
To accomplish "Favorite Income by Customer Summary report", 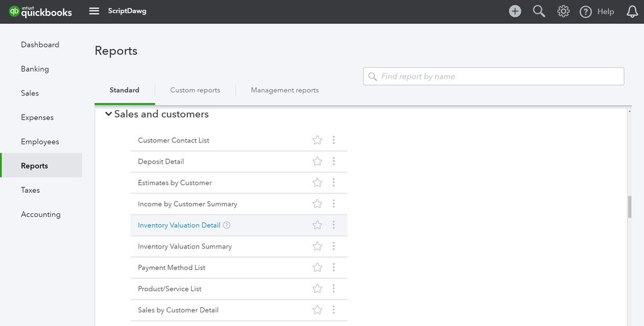I will (x=317, y=204).
